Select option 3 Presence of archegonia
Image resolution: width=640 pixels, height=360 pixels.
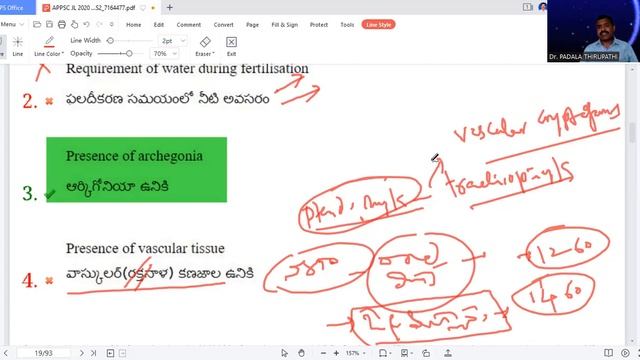(x=136, y=169)
